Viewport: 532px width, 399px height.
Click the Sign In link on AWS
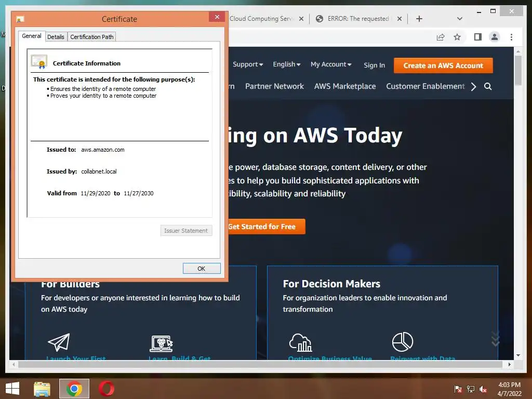[374, 65]
